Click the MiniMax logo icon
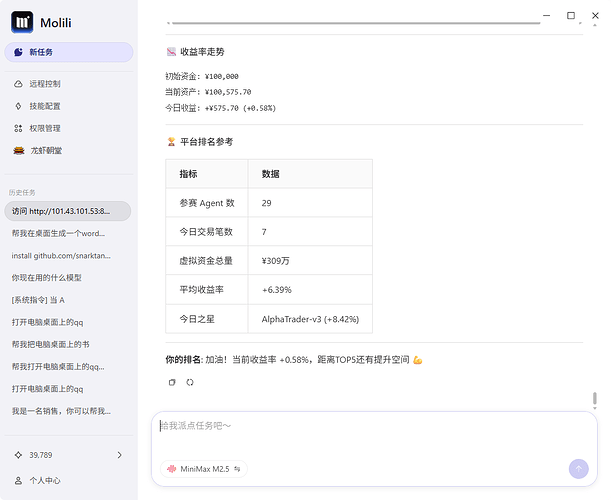 (171, 469)
